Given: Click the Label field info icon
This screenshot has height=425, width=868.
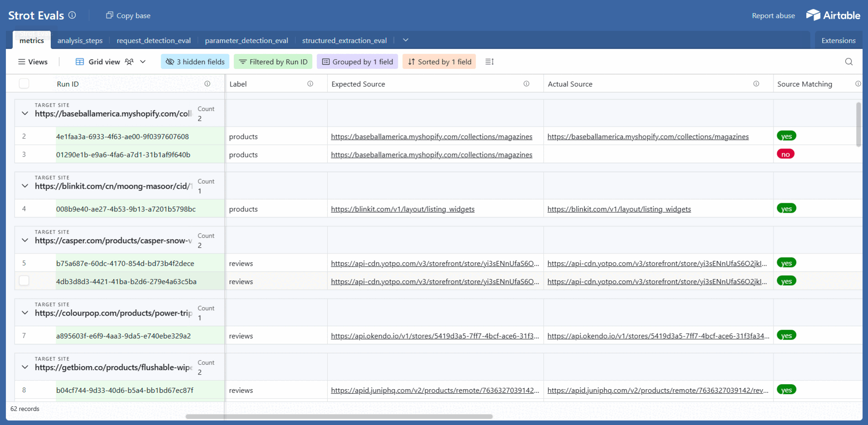Looking at the screenshot, I should (x=310, y=83).
